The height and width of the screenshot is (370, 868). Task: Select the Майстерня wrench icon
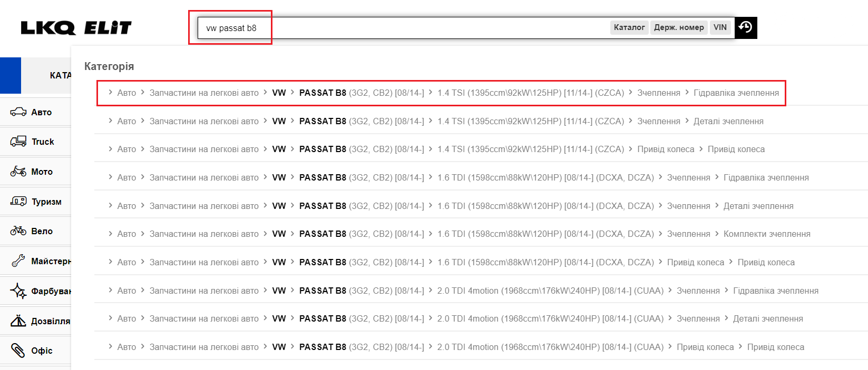coord(18,261)
